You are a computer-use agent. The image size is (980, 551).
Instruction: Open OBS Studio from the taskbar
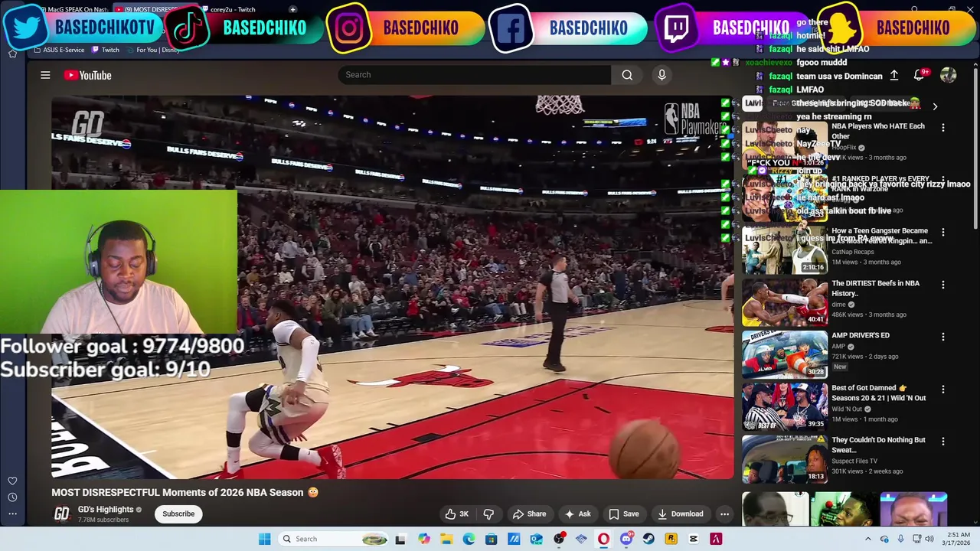coord(559,539)
